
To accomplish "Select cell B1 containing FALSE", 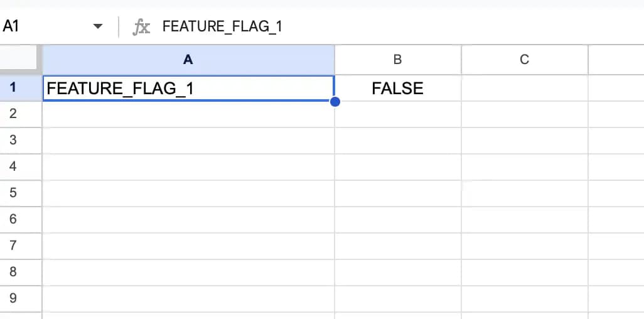I will 398,89.
